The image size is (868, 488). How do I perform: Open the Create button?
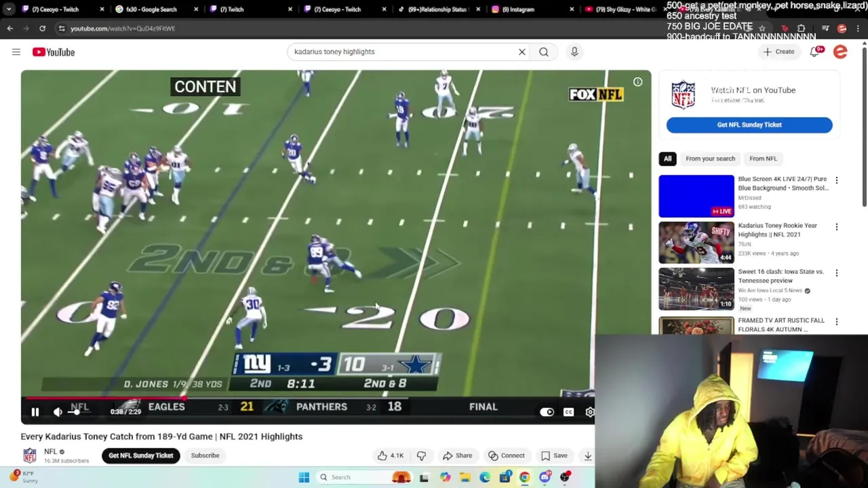point(778,52)
